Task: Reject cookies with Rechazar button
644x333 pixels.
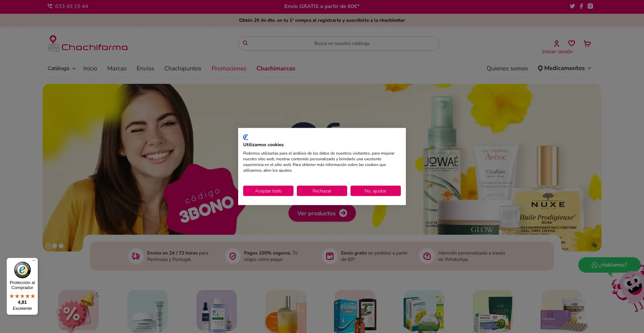Action: 322,191
